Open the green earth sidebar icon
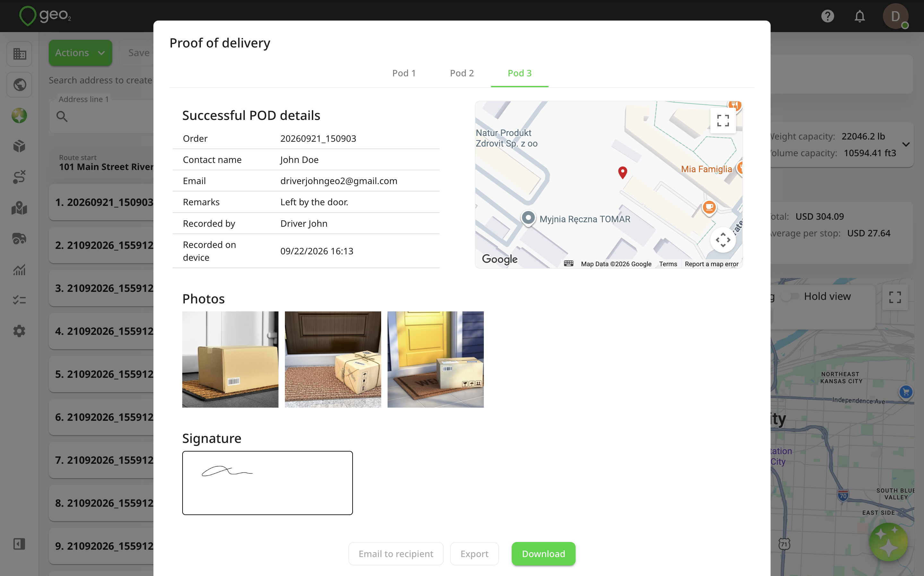Image resolution: width=924 pixels, height=576 pixels. pos(20,115)
